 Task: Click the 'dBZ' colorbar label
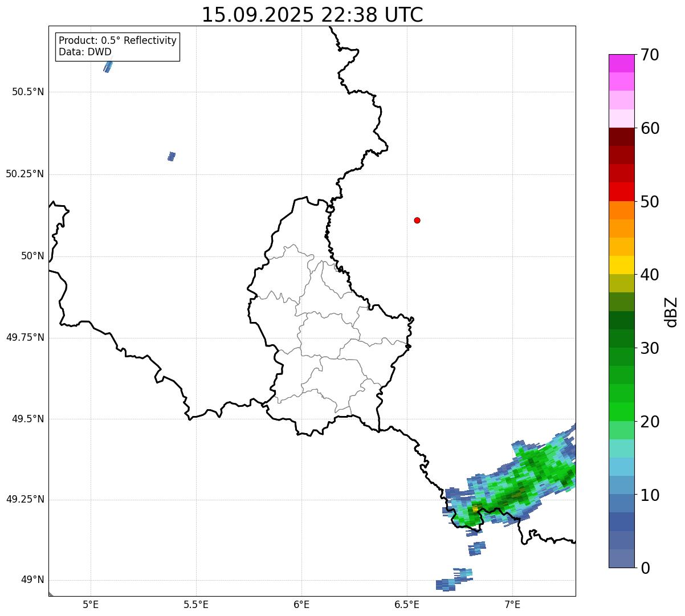pyautogui.click(x=671, y=312)
